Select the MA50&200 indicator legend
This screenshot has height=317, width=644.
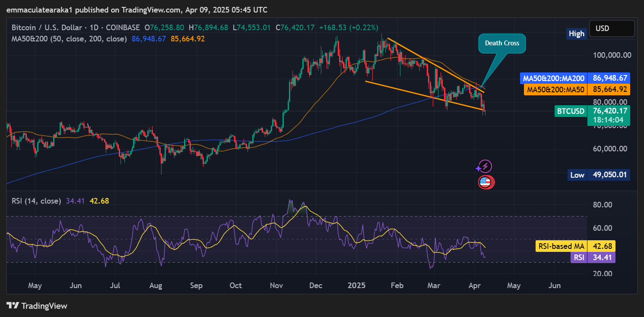click(69, 39)
